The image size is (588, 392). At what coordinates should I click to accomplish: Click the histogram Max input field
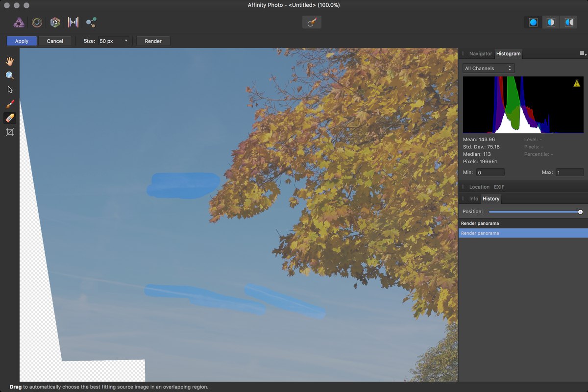569,172
